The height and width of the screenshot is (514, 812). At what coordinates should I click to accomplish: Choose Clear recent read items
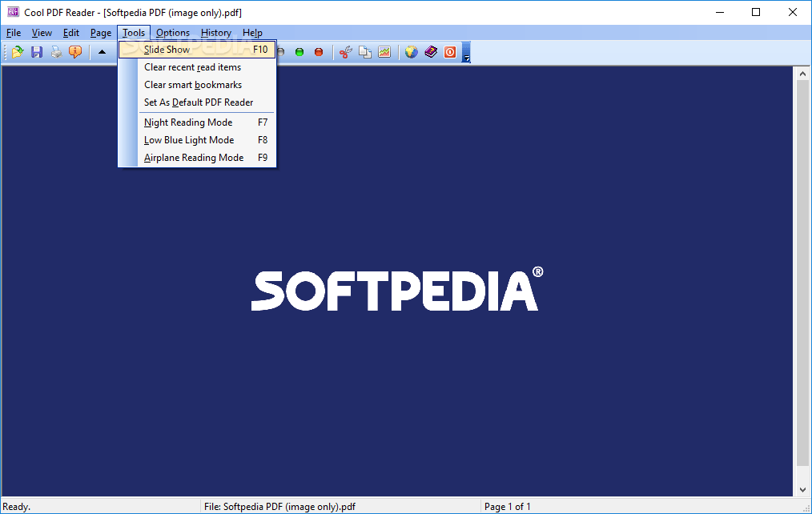pyautogui.click(x=197, y=67)
